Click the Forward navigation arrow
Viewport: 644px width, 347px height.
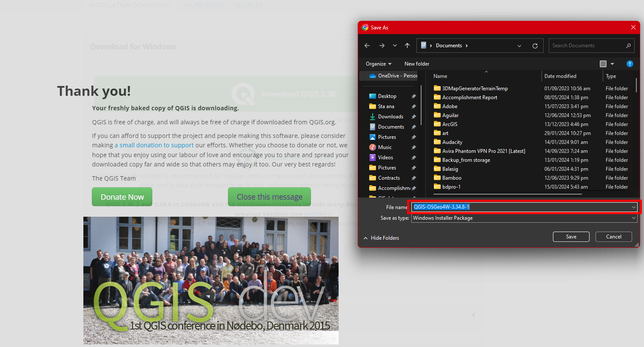382,46
